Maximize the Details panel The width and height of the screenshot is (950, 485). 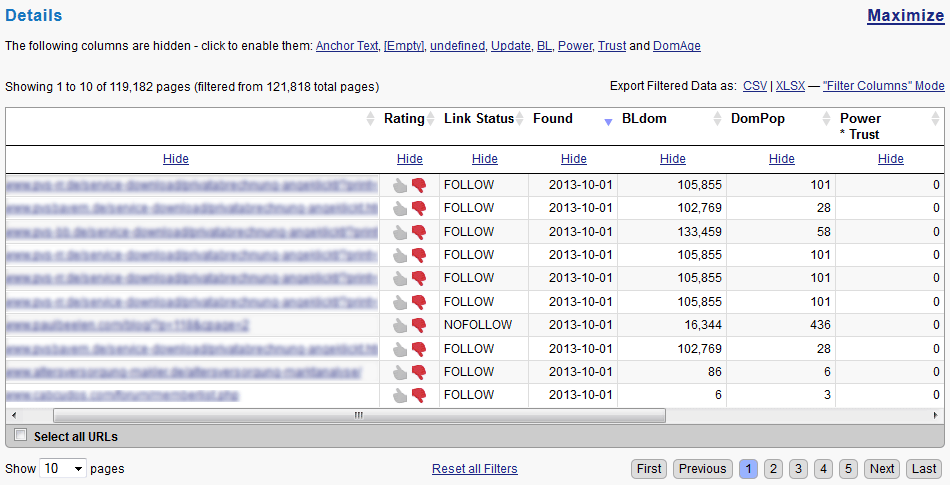(905, 15)
